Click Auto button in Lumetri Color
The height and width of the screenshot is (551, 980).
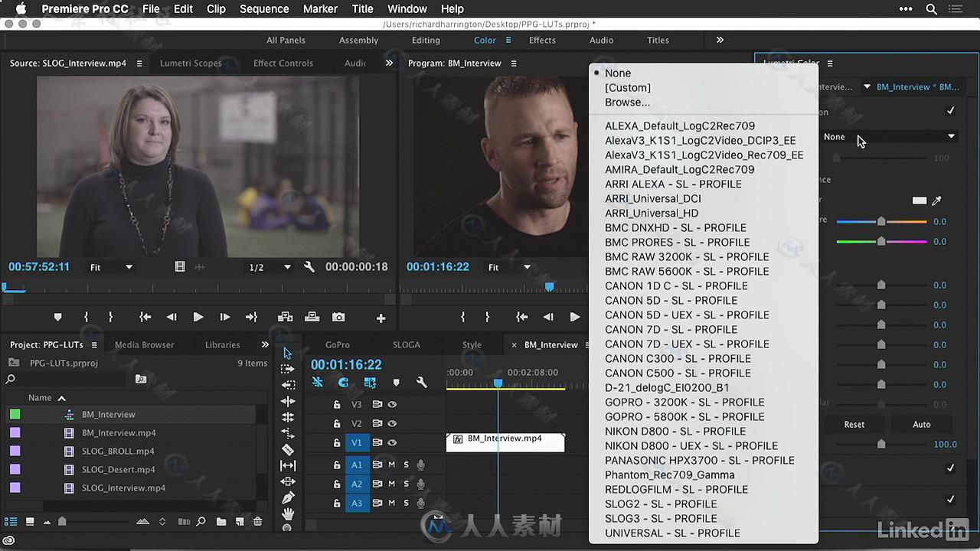click(922, 424)
